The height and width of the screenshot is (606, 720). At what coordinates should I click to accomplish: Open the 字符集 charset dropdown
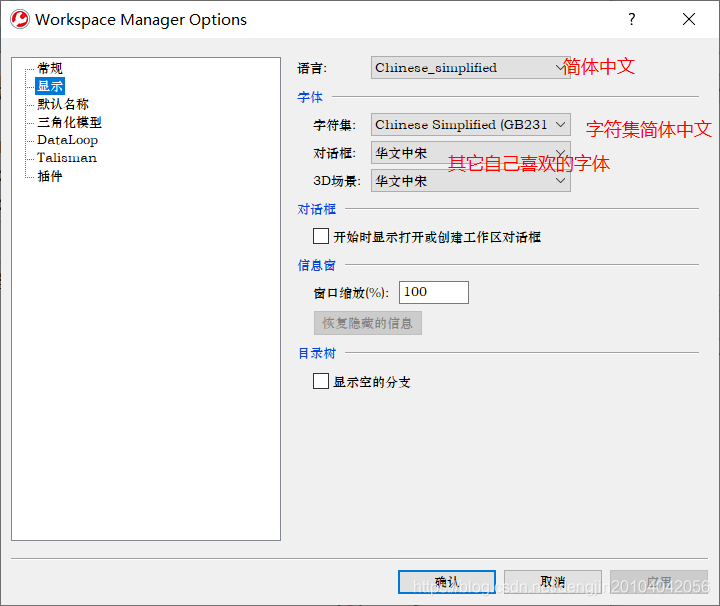(x=470, y=125)
